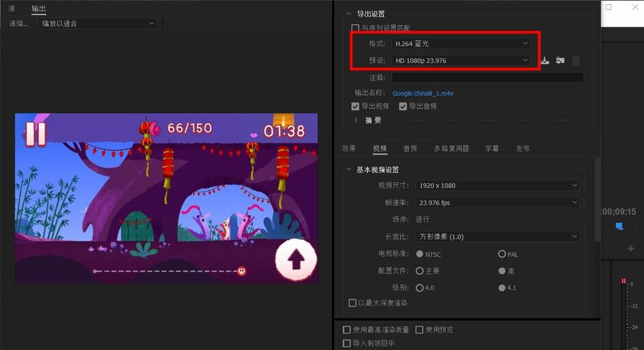This screenshot has width=644, height=350.
Task: Click the up arrow button in preview
Action: pyautogui.click(x=296, y=260)
